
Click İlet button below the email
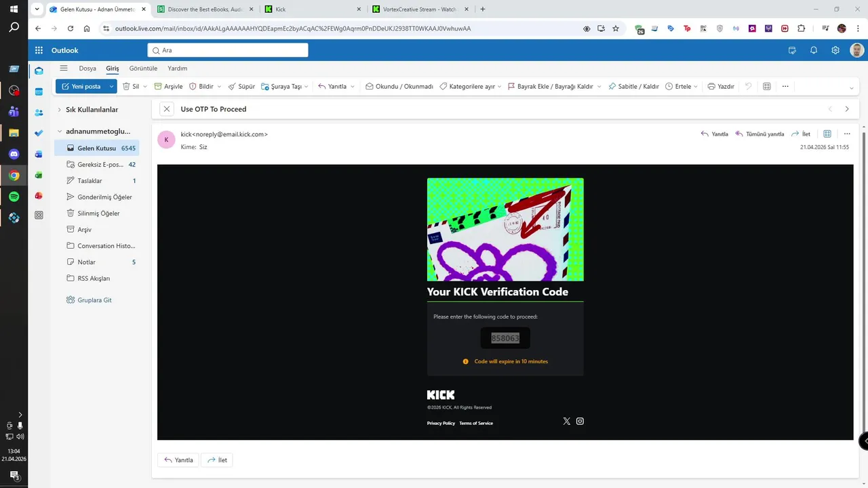coord(217,460)
